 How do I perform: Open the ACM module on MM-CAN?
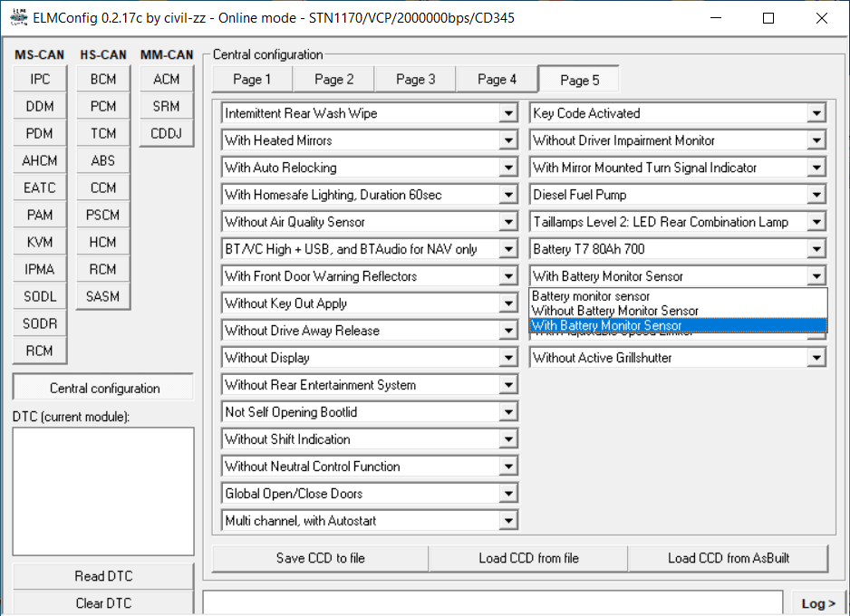click(167, 79)
